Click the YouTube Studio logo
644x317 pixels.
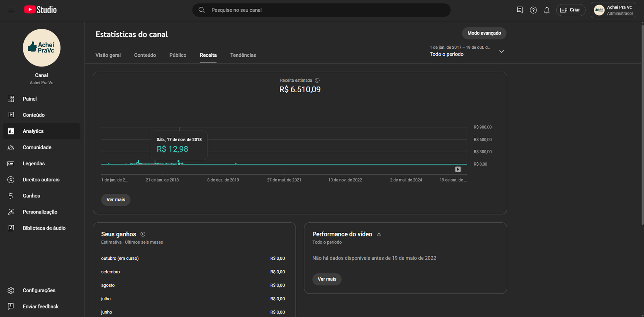(40, 10)
